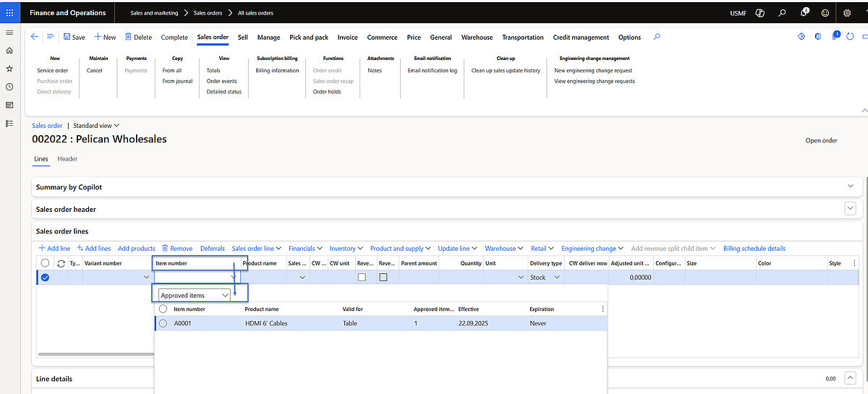
Task: Open the notifications bell icon
Action: tap(804, 13)
